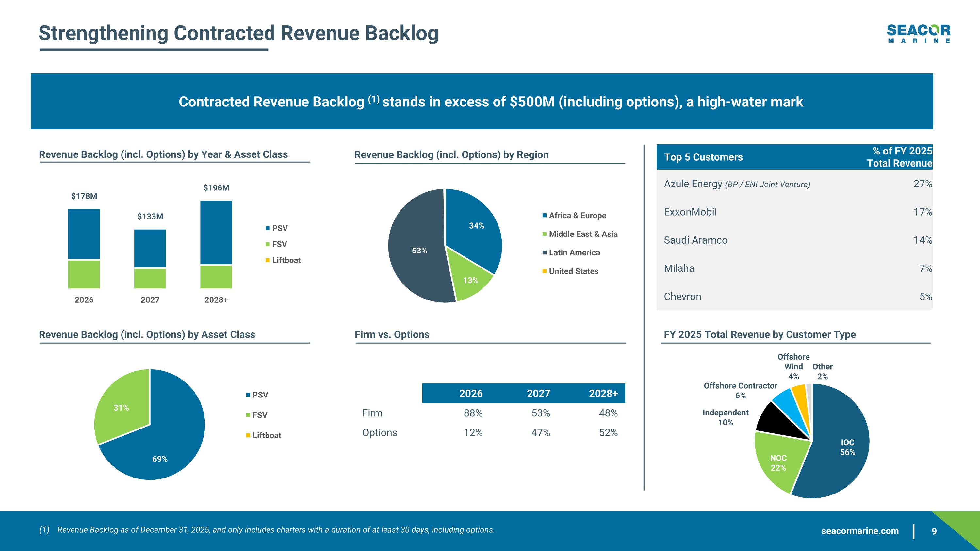Click the 2028+ stacked bar PSV segment
980x551 pixels.
[x=216, y=232]
